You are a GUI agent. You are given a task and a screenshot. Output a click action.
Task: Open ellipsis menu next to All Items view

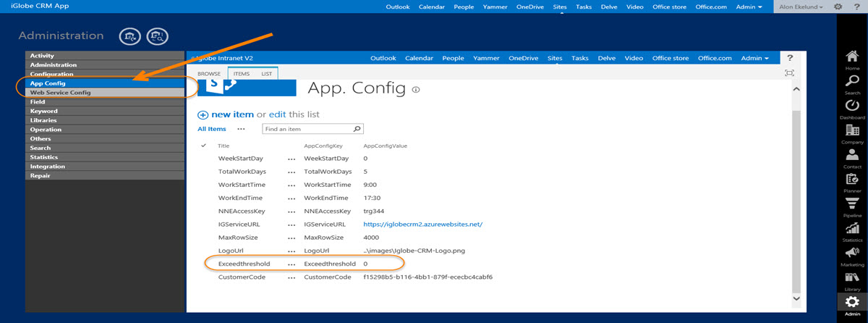tap(241, 129)
